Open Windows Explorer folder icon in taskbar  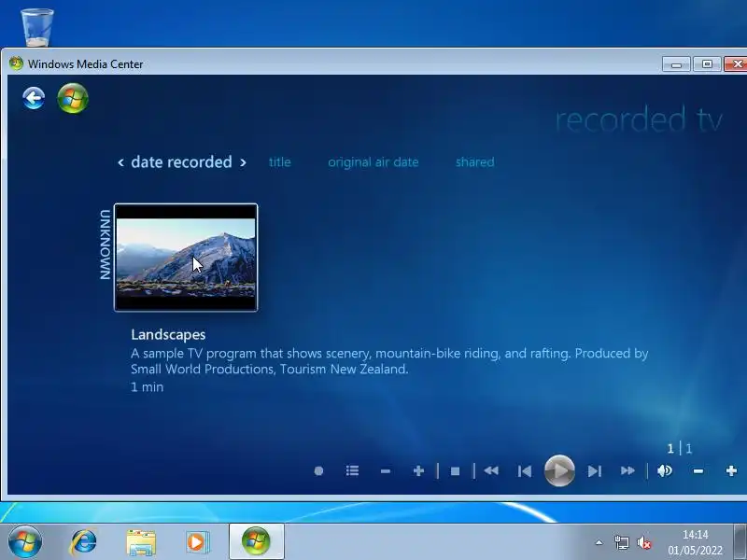point(141,542)
